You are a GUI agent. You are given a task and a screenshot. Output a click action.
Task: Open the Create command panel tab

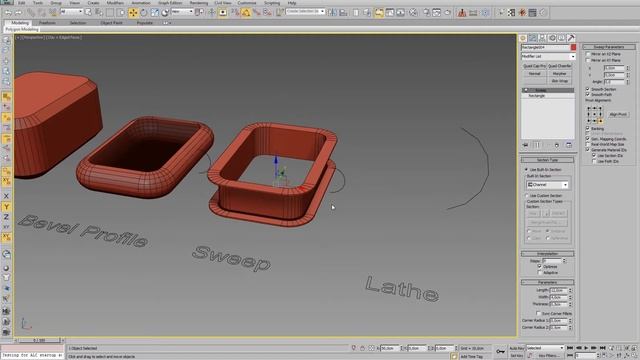pyautogui.click(x=523, y=38)
